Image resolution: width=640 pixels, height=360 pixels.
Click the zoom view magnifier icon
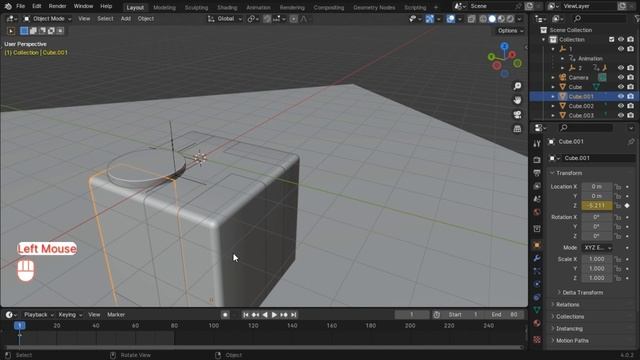tap(518, 86)
